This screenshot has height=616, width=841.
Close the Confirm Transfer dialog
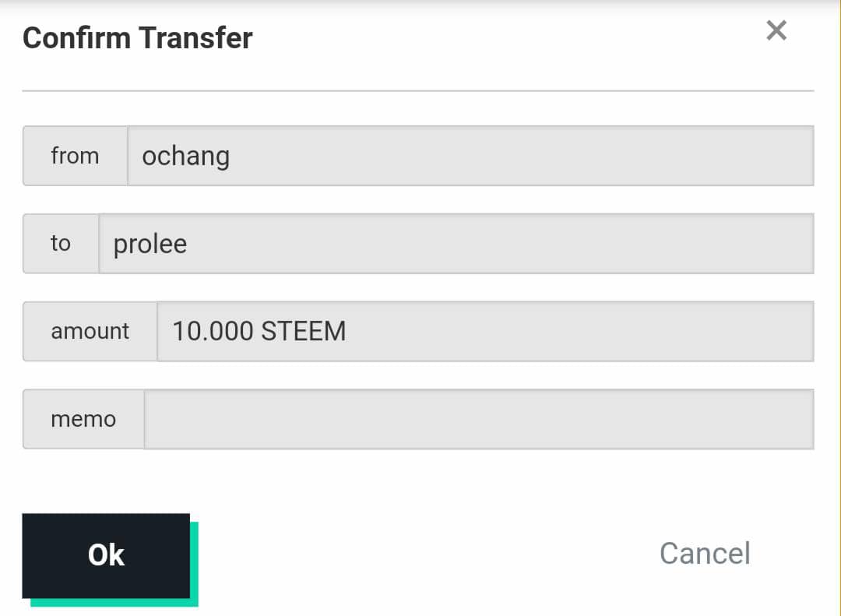(x=776, y=31)
